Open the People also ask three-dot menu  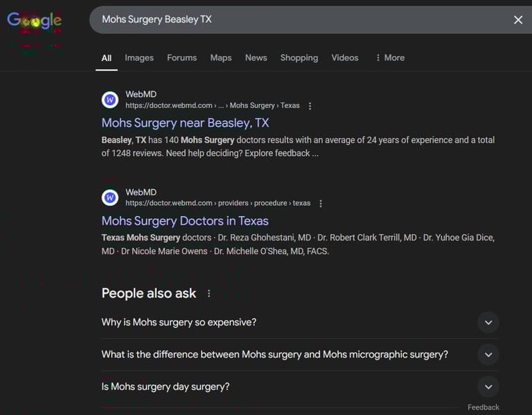209,294
